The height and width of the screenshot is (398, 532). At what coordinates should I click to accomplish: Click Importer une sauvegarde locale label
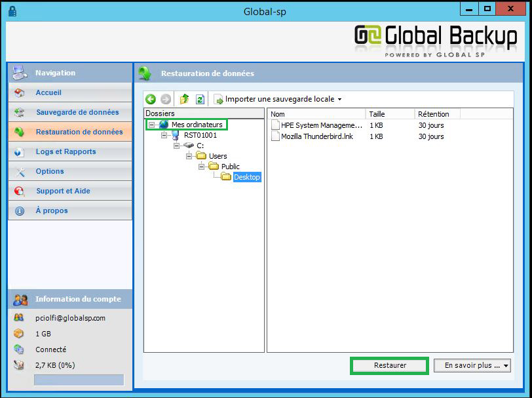pyautogui.click(x=280, y=99)
